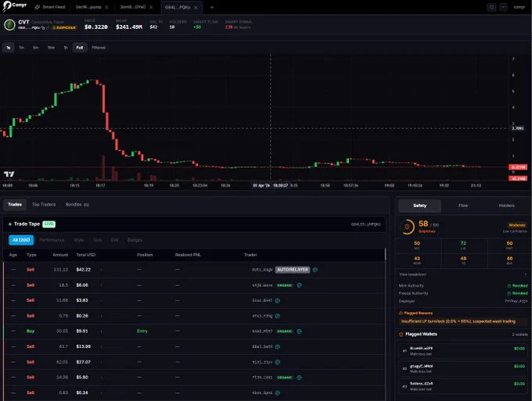
Task: Close the G84L...PQKo tab
Action: click(x=196, y=8)
